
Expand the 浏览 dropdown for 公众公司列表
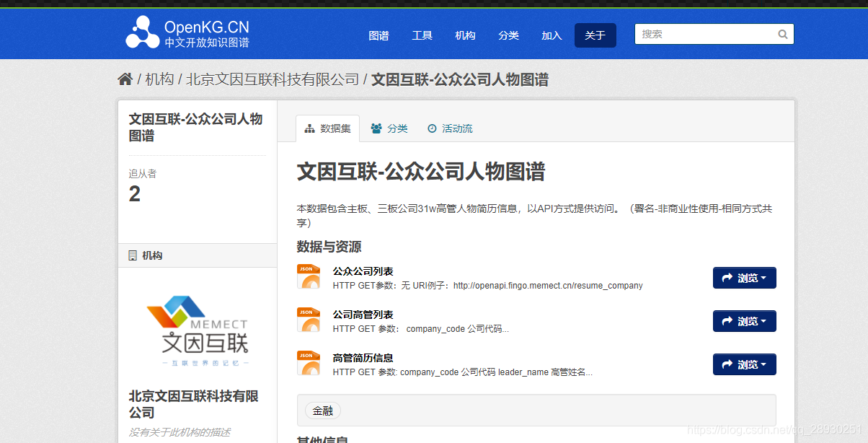pyautogui.click(x=745, y=278)
